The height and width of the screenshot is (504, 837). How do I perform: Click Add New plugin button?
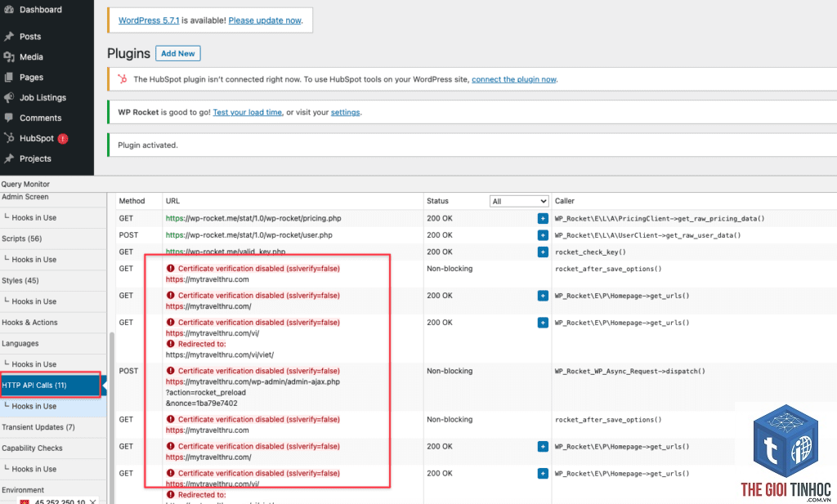pos(177,53)
